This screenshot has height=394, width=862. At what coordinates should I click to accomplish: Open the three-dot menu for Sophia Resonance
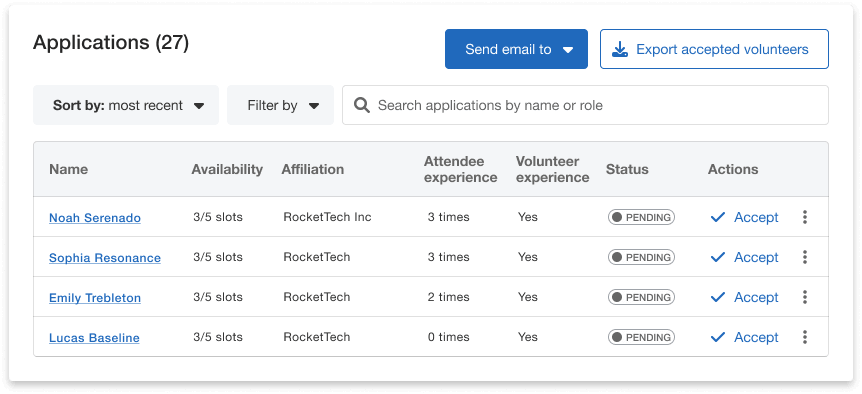[804, 257]
